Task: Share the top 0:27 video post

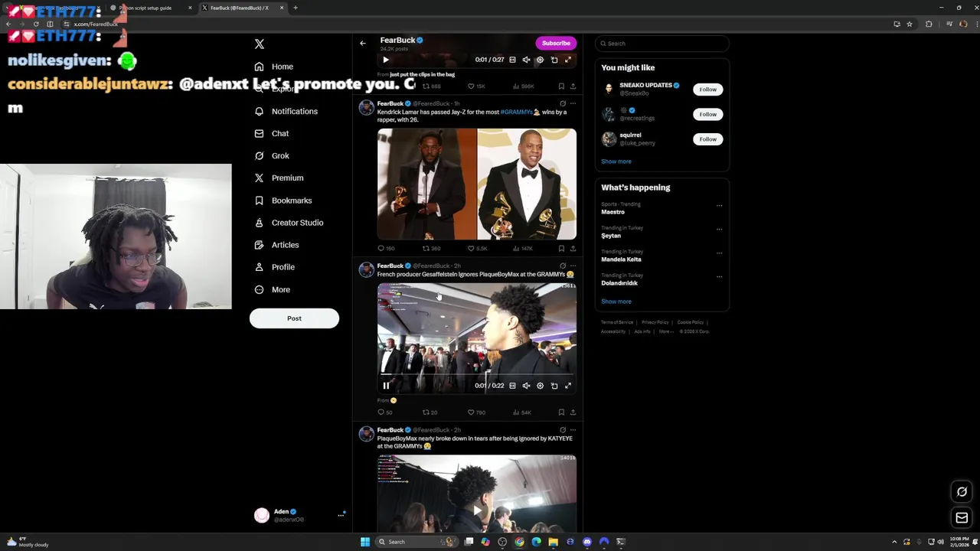Action: 573,86
